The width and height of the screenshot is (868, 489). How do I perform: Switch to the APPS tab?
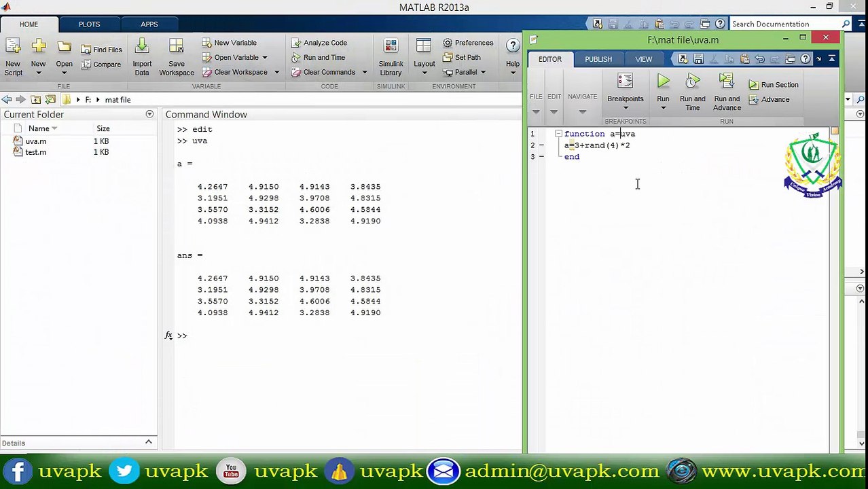click(149, 24)
